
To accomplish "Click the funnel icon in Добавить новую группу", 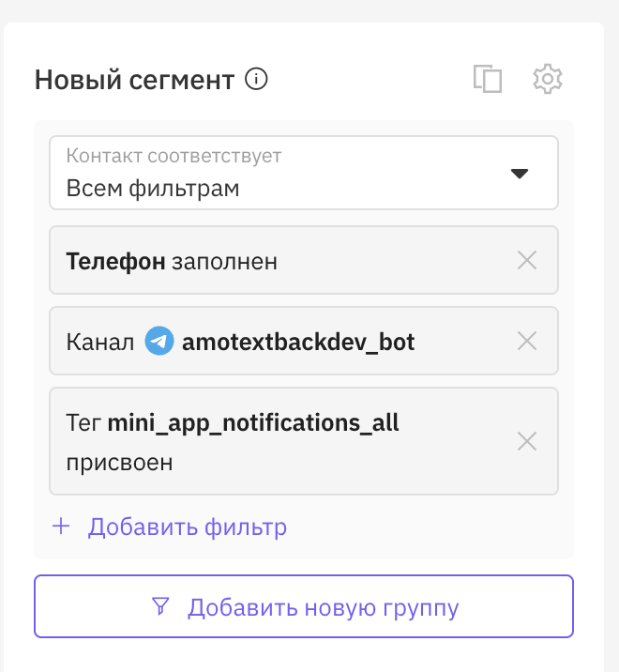I will (x=160, y=606).
